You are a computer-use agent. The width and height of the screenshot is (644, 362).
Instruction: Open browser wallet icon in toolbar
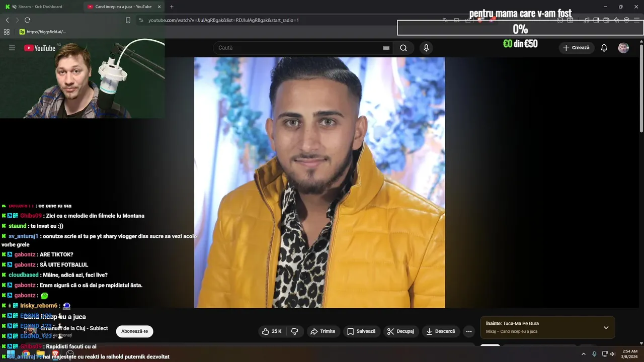[x=606, y=20]
